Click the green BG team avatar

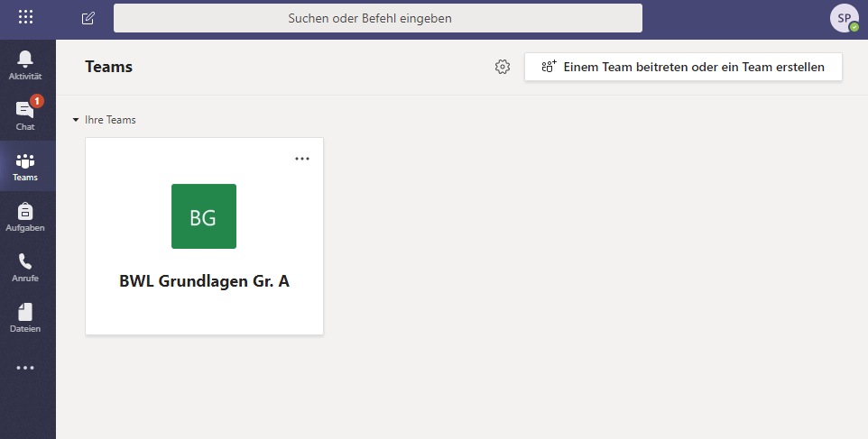(204, 216)
